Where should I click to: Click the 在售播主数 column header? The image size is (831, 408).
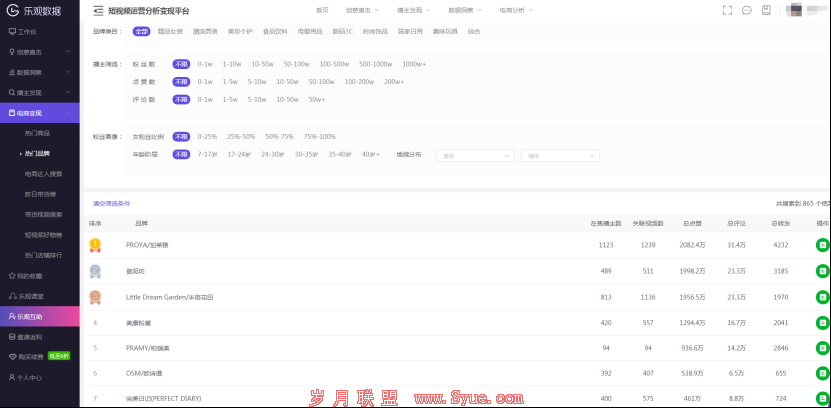pos(606,224)
